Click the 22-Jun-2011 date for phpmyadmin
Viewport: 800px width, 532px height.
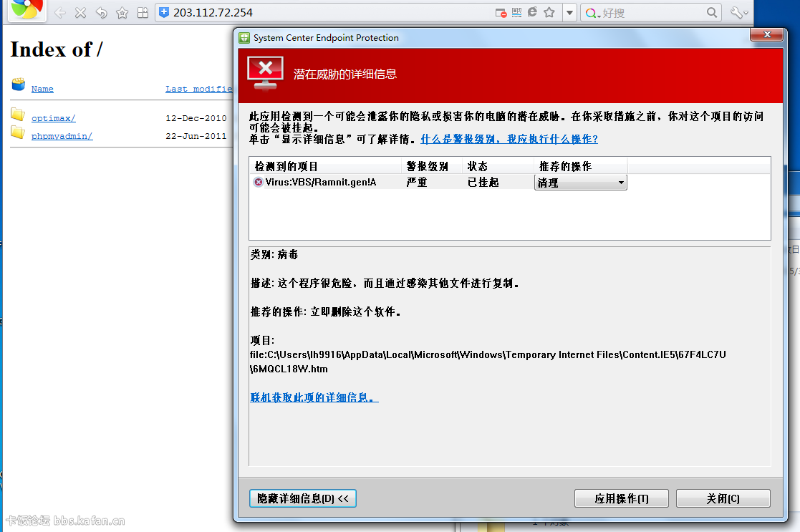coord(196,135)
